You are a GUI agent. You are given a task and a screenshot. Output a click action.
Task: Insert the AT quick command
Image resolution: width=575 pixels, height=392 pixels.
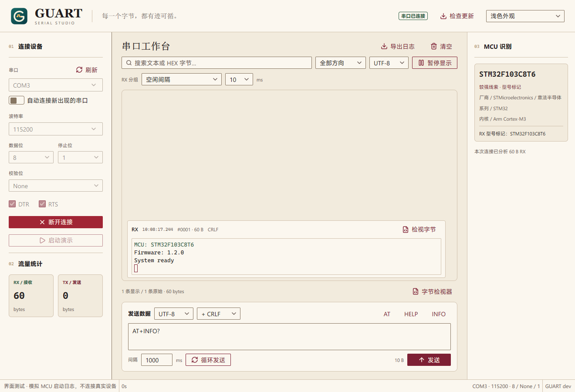point(387,314)
